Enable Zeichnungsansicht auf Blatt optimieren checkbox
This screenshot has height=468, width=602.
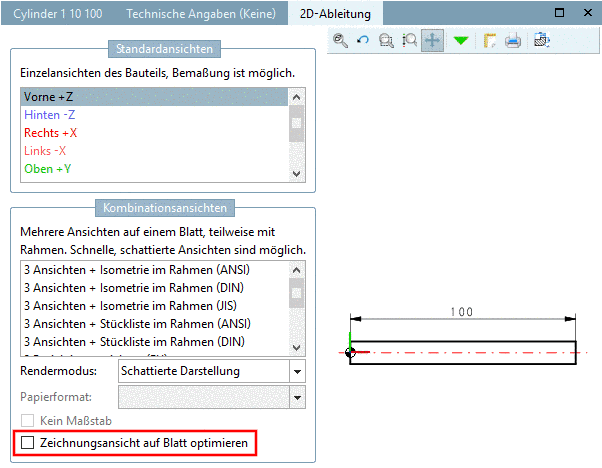point(27,443)
